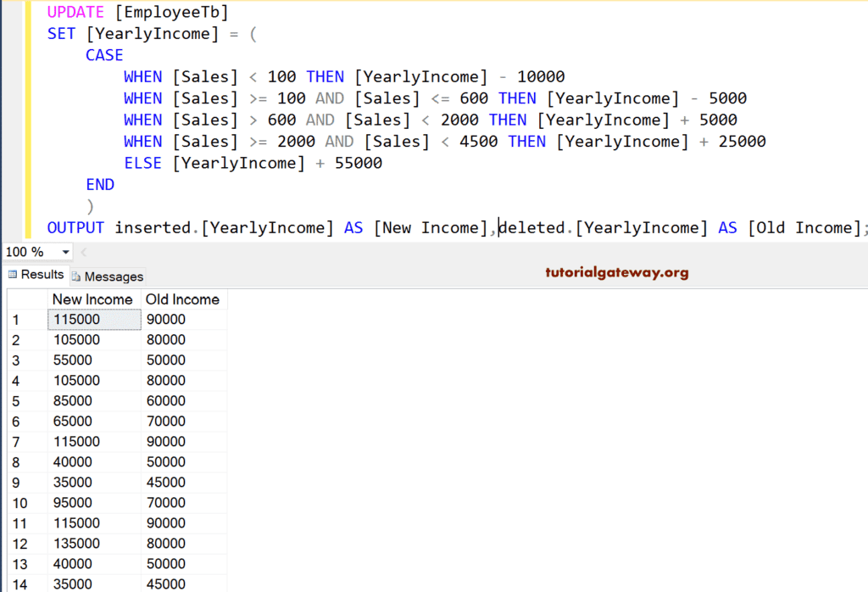Click the UPDATE keyword in the query
This screenshot has height=592, width=868.
pos(75,12)
